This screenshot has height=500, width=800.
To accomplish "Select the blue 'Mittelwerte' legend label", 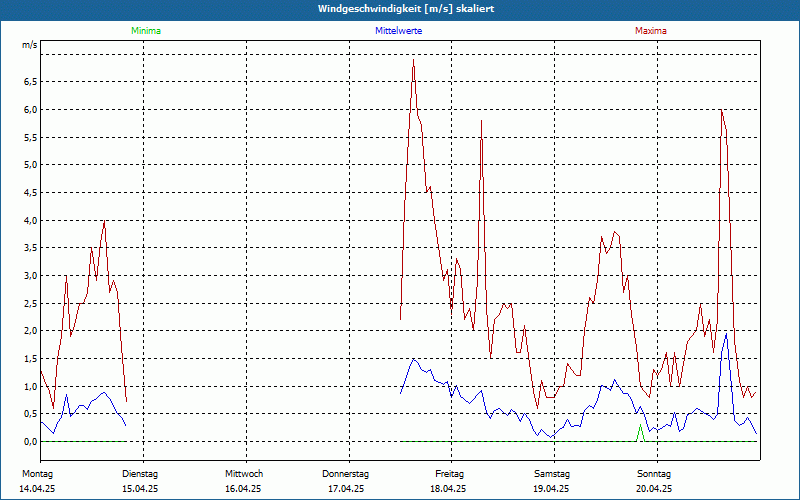I will pyautogui.click(x=398, y=31).
